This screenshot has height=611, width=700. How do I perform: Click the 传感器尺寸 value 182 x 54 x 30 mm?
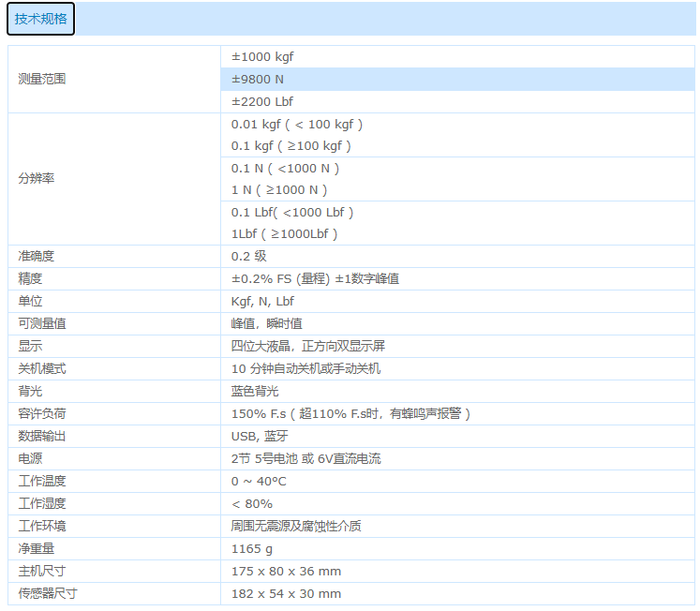[x=286, y=594]
